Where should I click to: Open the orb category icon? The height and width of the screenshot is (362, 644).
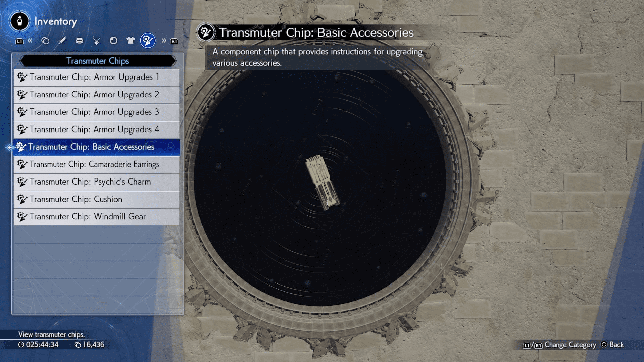tap(113, 41)
